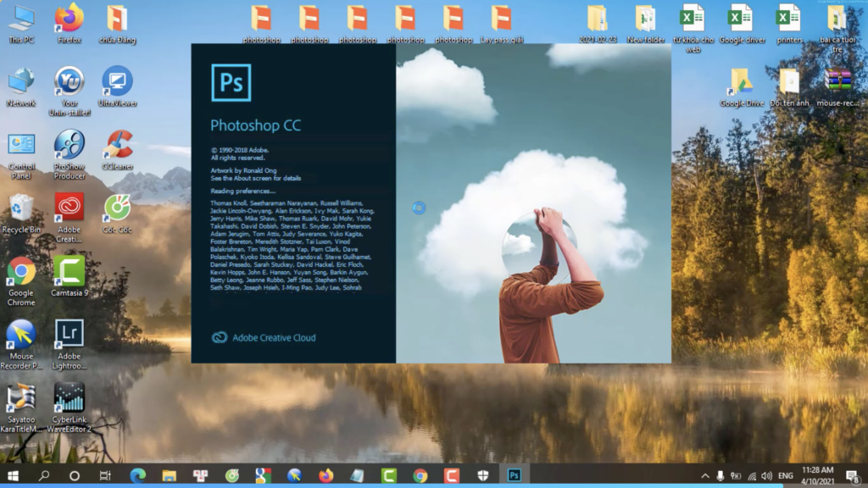
Task: Open green Camtasia icon in the taskbar
Action: [388, 475]
